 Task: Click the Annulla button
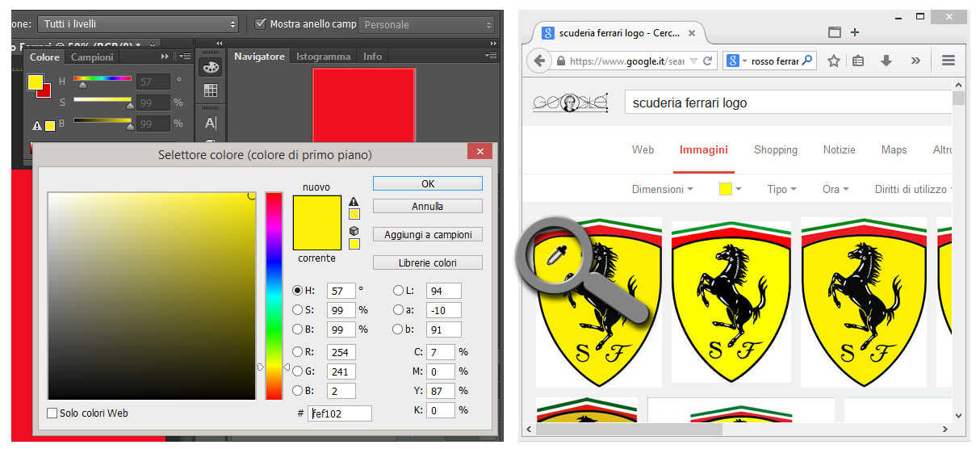tap(428, 206)
